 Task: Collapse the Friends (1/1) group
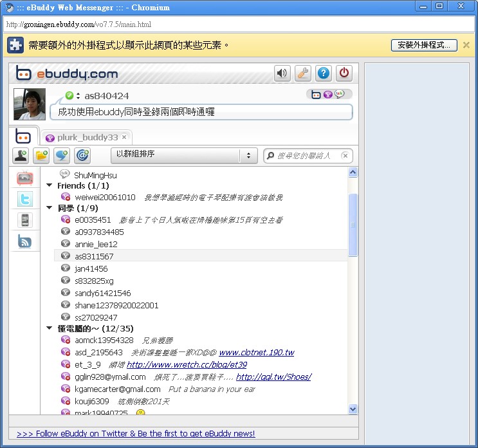(49, 185)
